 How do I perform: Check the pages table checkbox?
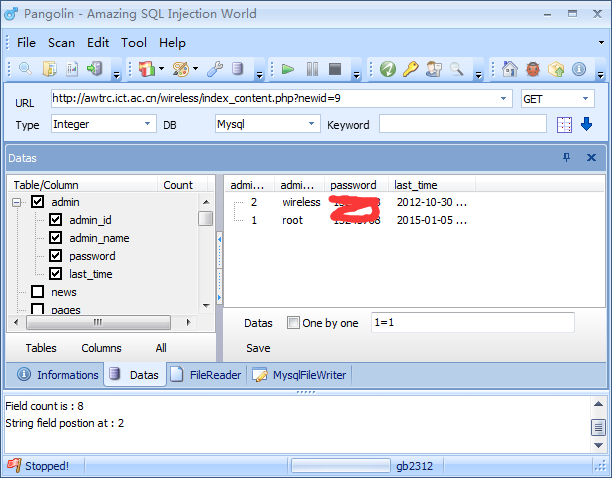pos(37,309)
